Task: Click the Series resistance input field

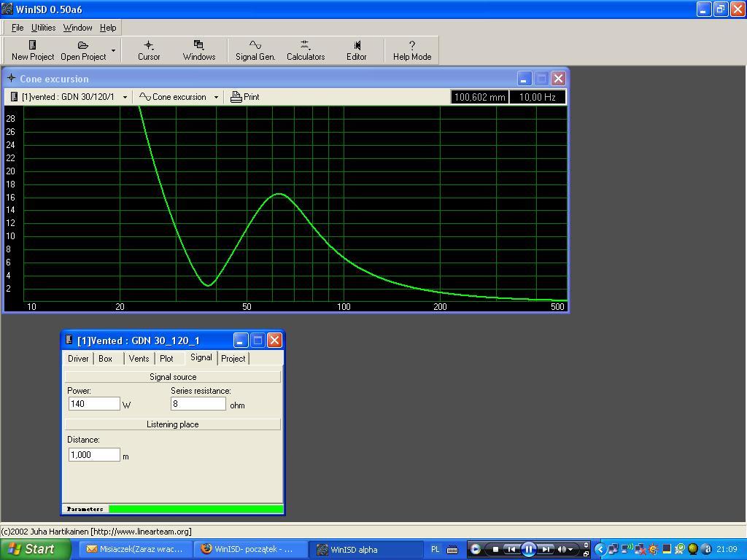Action: pyautogui.click(x=198, y=404)
